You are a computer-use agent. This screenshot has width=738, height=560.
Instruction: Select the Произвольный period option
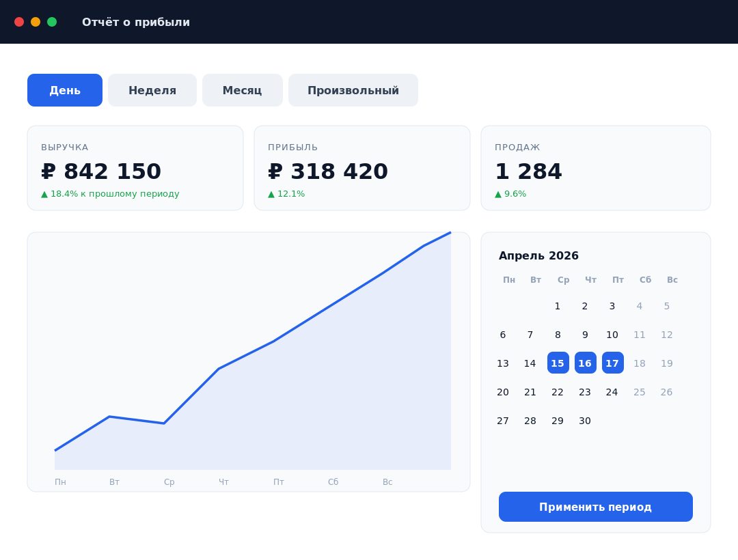point(353,90)
